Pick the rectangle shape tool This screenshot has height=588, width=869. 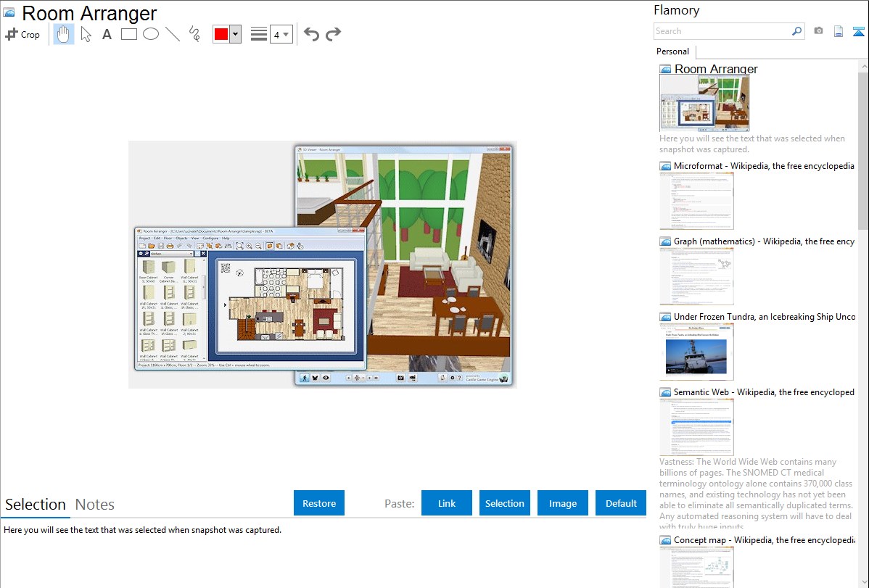[x=129, y=34]
